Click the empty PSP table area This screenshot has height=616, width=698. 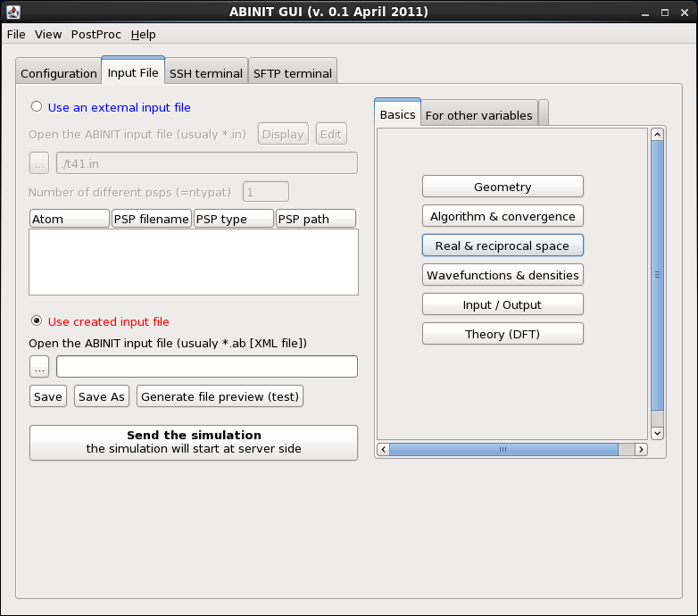(194, 262)
